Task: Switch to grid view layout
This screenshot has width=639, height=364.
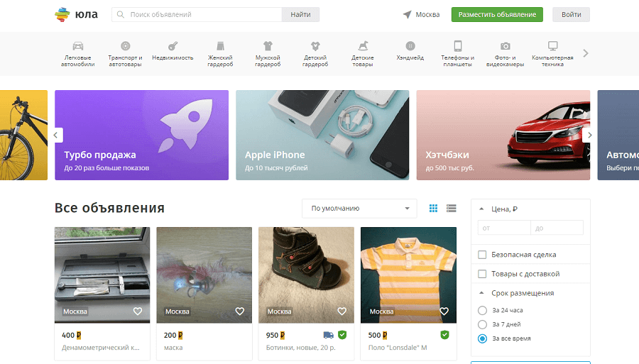Action: [433, 208]
